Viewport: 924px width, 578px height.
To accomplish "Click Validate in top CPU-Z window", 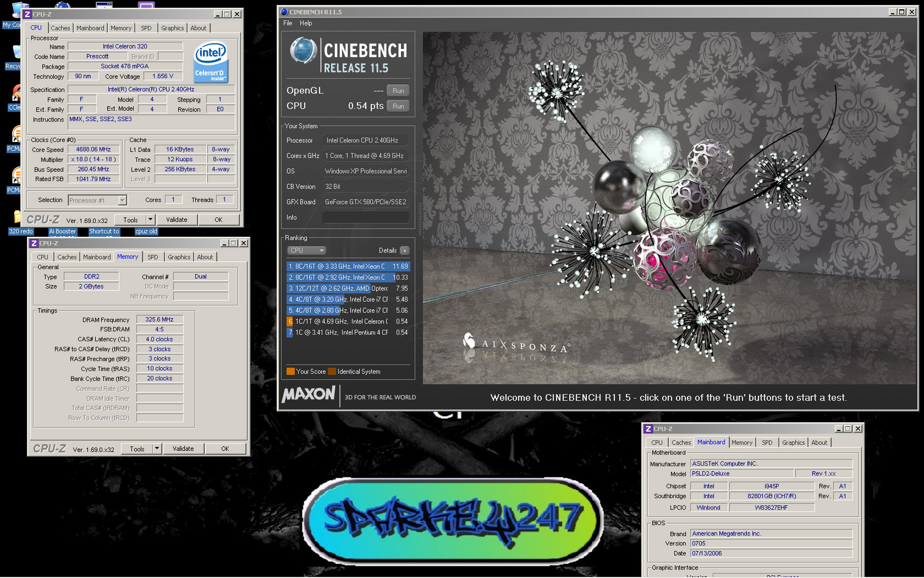I will coord(177,220).
